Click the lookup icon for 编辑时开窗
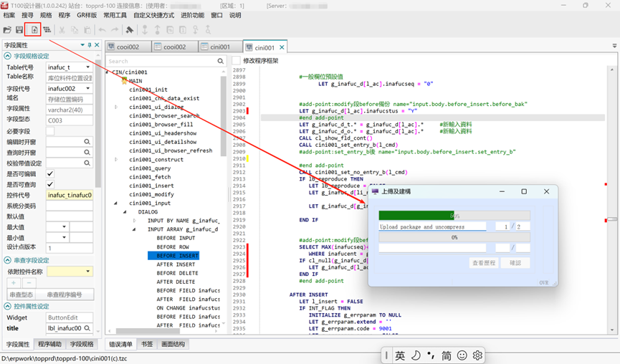Viewport: 620px width, 364px height. click(x=87, y=141)
